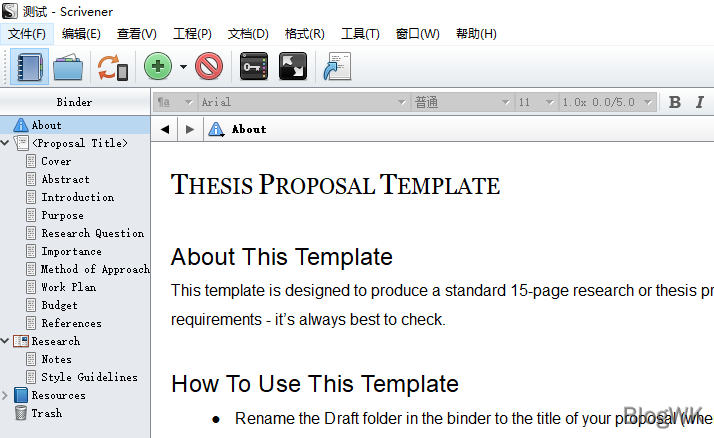This screenshot has width=714, height=438.
Task: Navigate back in document history
Action: (x=165, y=129)
